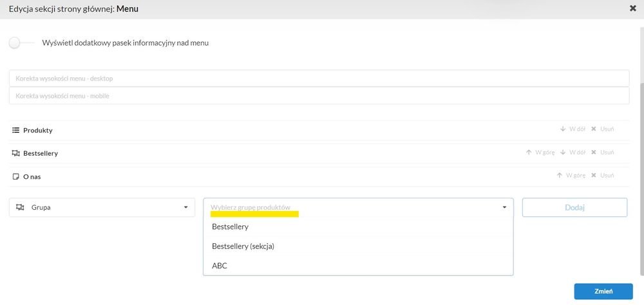Remove the O nas entry

(603, 175)
